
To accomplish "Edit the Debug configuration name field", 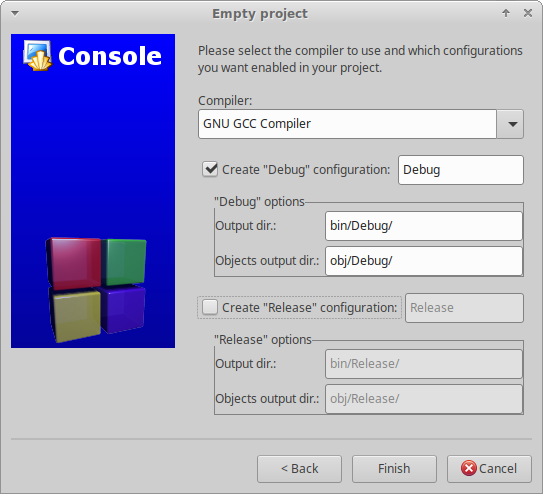I will click(461, 170).
